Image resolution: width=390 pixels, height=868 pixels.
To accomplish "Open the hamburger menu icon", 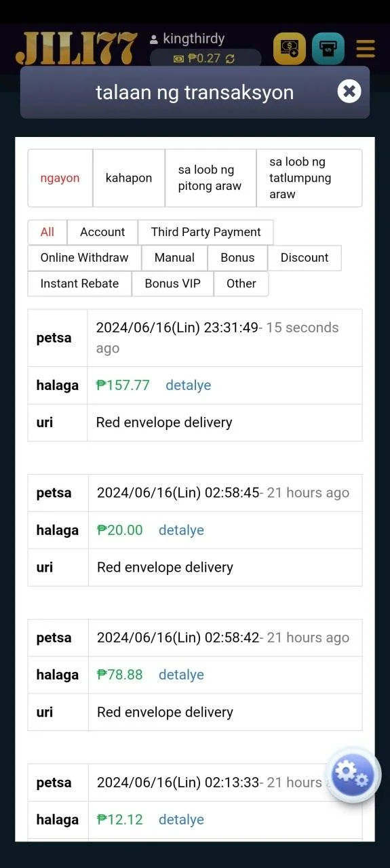I will coord(366,49).
